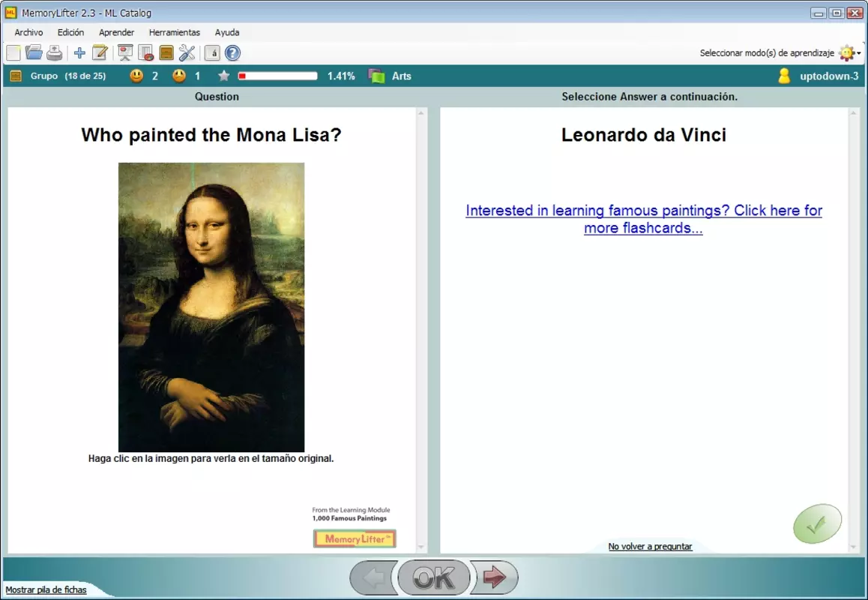Open help with the blue question mark icon
The image size is (868, 600).
[x=232, y=53]
